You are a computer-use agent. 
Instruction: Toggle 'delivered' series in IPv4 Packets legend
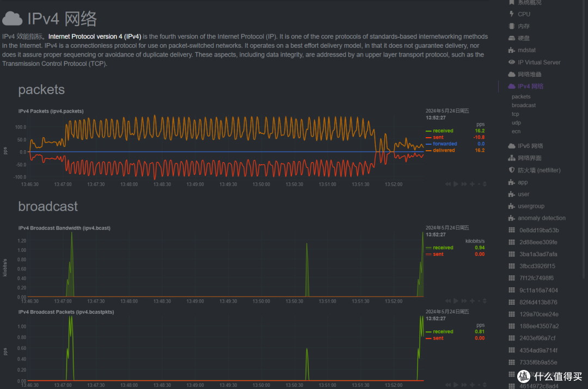(x=444, y=151)
